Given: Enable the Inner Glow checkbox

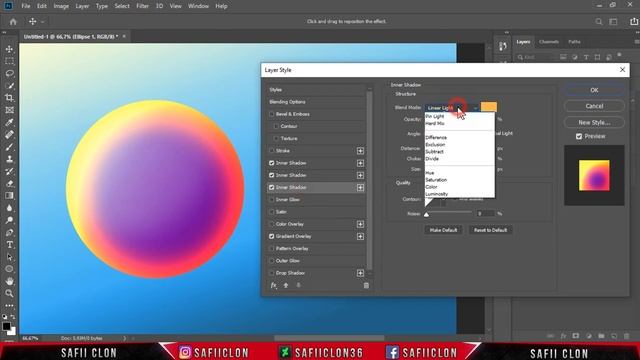Looking at the screenshot, I should pyautogui.click(x=271, y=200).
